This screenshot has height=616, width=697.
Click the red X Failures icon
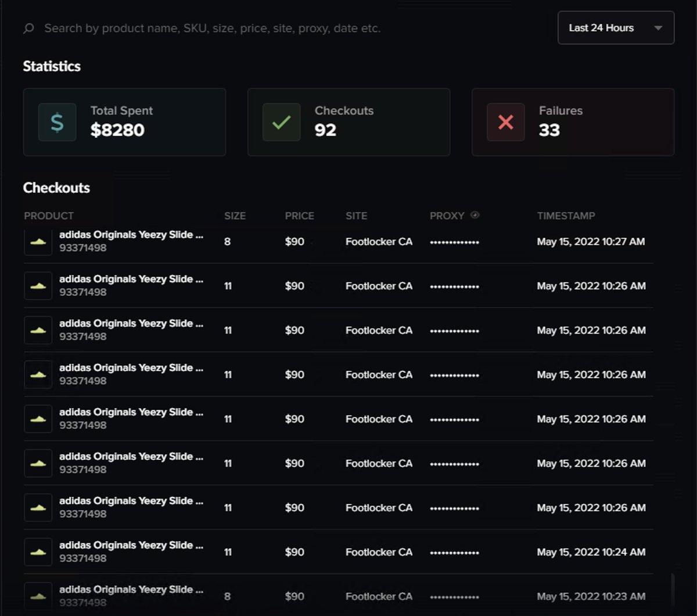coord(505,122)
